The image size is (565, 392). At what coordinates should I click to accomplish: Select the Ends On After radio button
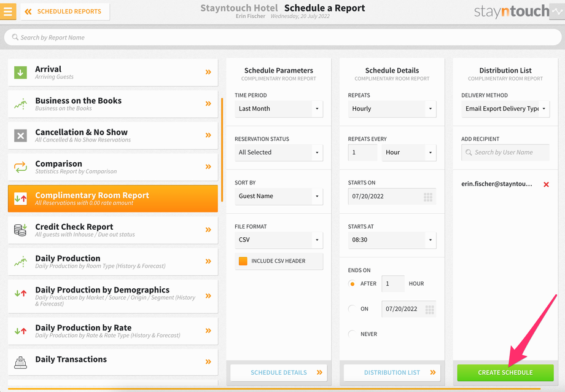tap(352, 284)
